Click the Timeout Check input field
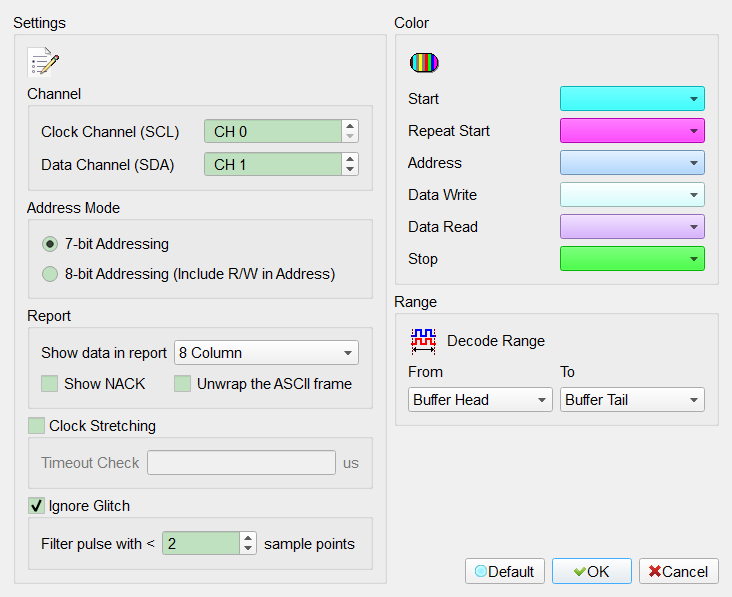The image size is (732, 597). [x=241, y=463]
